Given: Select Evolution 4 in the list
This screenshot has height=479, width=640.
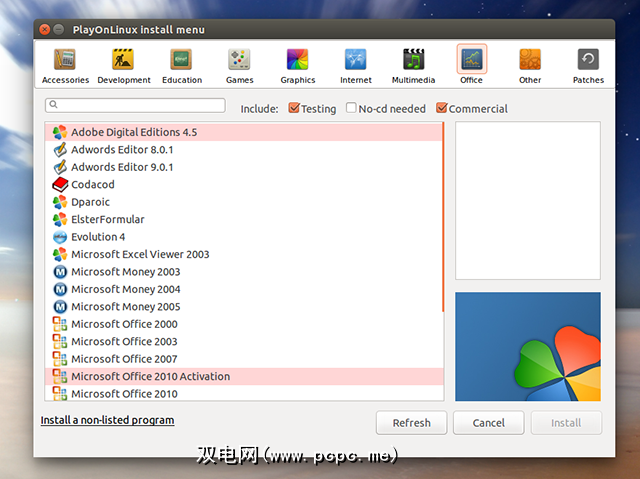Looking at the screenshot, I should coord(244,237).
